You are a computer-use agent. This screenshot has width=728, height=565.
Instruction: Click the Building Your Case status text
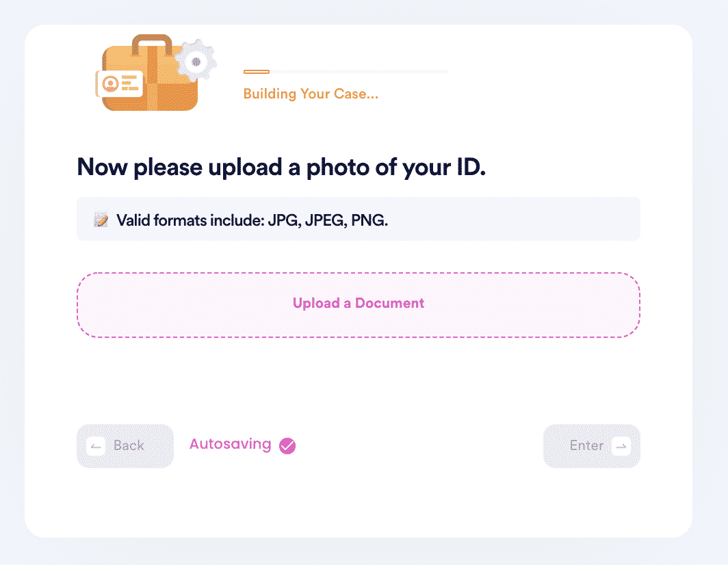311,94
